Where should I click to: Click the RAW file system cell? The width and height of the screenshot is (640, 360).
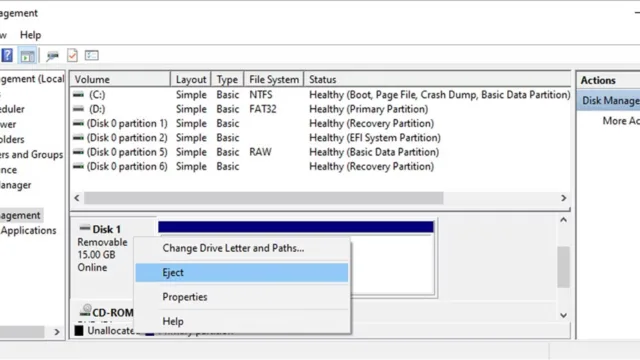tap(260, 152)
